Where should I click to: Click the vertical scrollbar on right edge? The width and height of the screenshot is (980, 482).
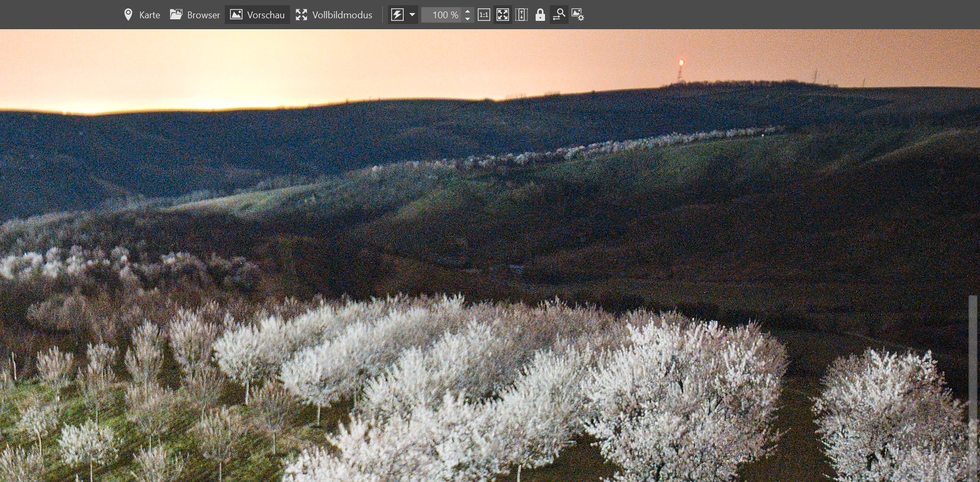point(973,365)
